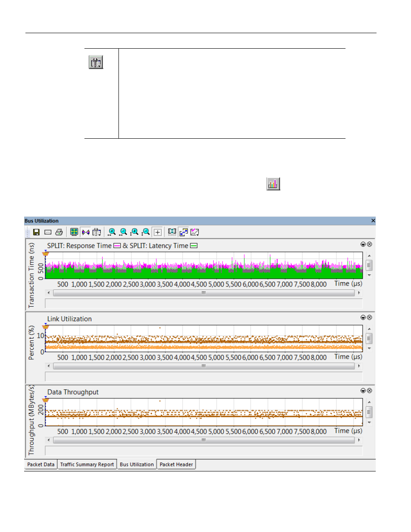Screen dimensions: 411x532
Task: Click the horizontal scrollbar thumb under Link Utilization graph
Action: (x=204, y=366)
